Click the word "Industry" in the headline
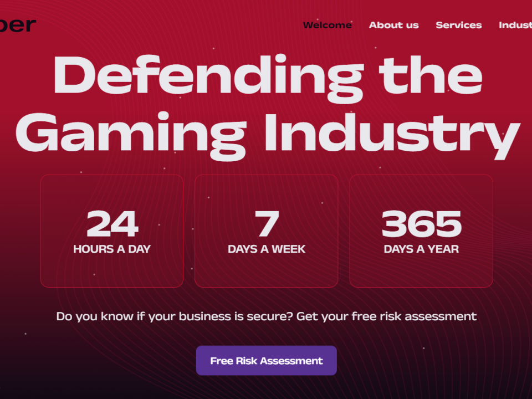Screen dimensions: 532x399 (392, 134)
